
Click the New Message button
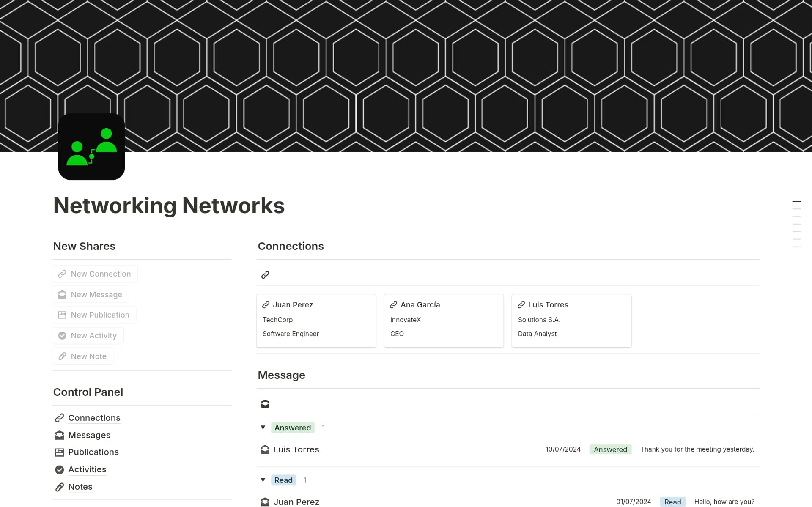click(90, 294)
